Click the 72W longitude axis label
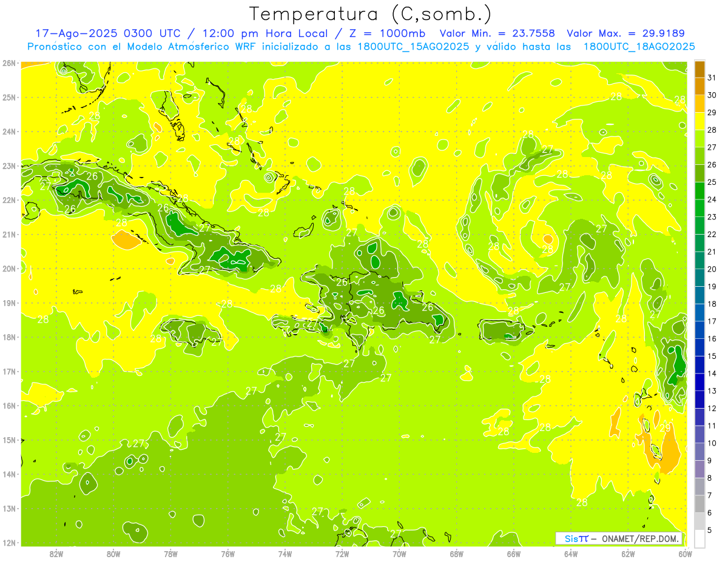This screenshot has width=728, height=562. (342, 554)
